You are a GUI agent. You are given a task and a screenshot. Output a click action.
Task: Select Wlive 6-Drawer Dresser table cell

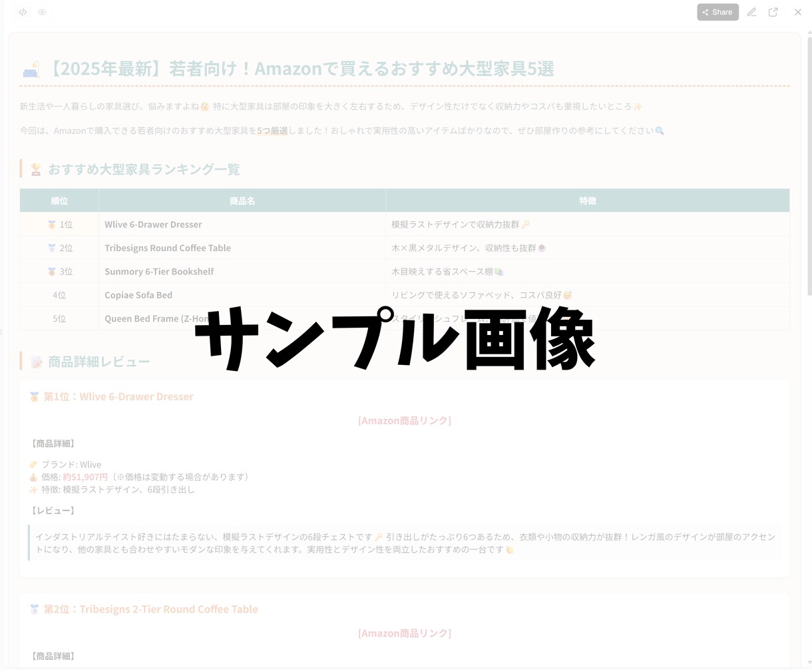click(242, 224)
